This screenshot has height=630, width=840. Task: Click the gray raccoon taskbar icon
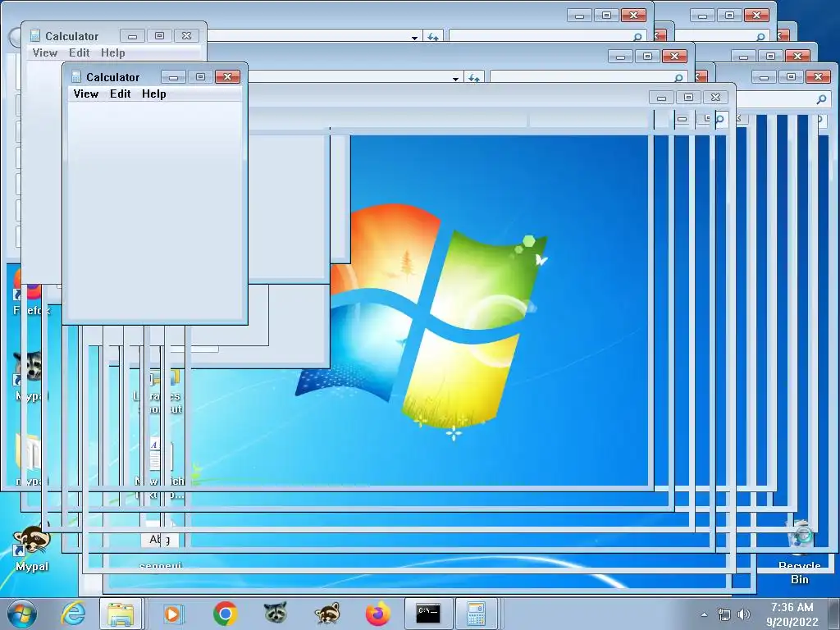pyautogui.click(x=276, y=613)
